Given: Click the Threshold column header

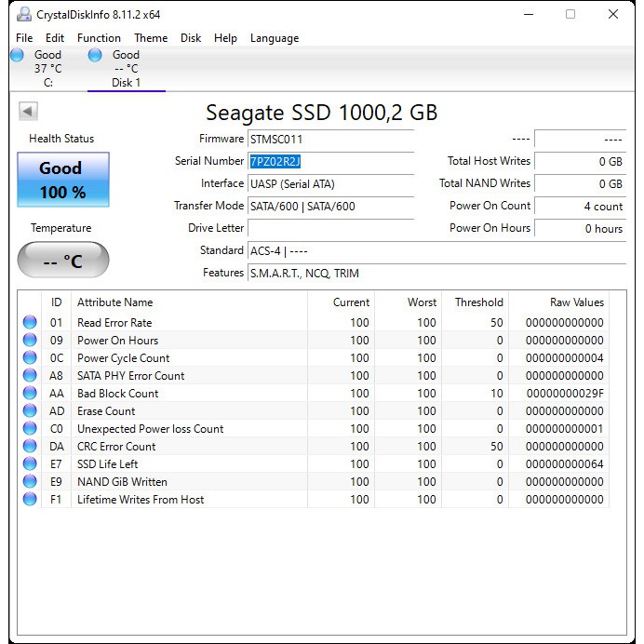Looking at the screenshot, I should 476,302.
